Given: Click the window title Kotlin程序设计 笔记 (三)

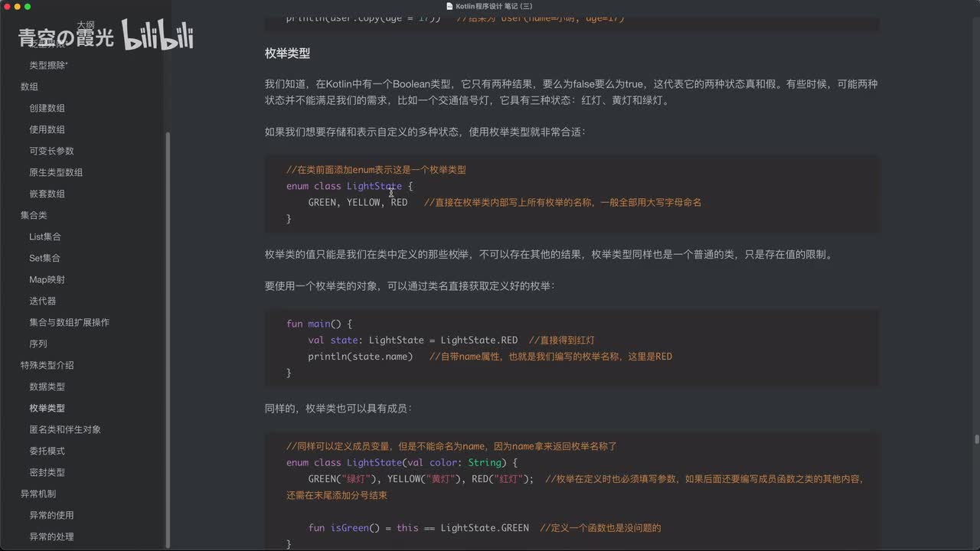Looking at the screenshot, I should pos(494,6).
